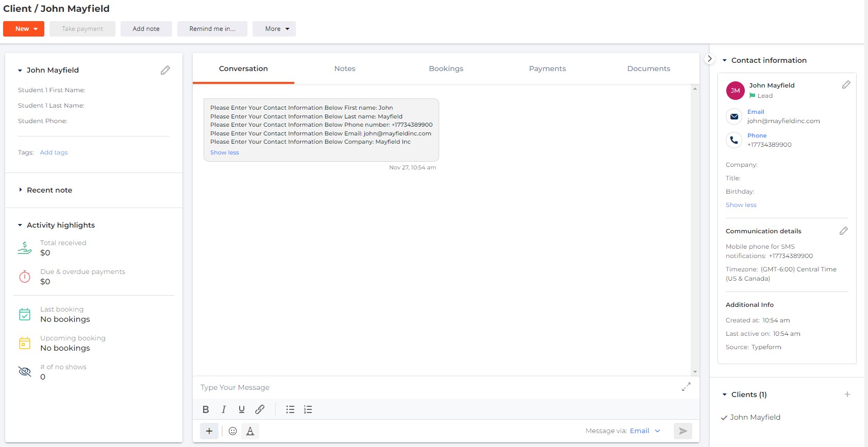Apply underline formatting in message editor
868x447 pixels.
coord(241,409)
